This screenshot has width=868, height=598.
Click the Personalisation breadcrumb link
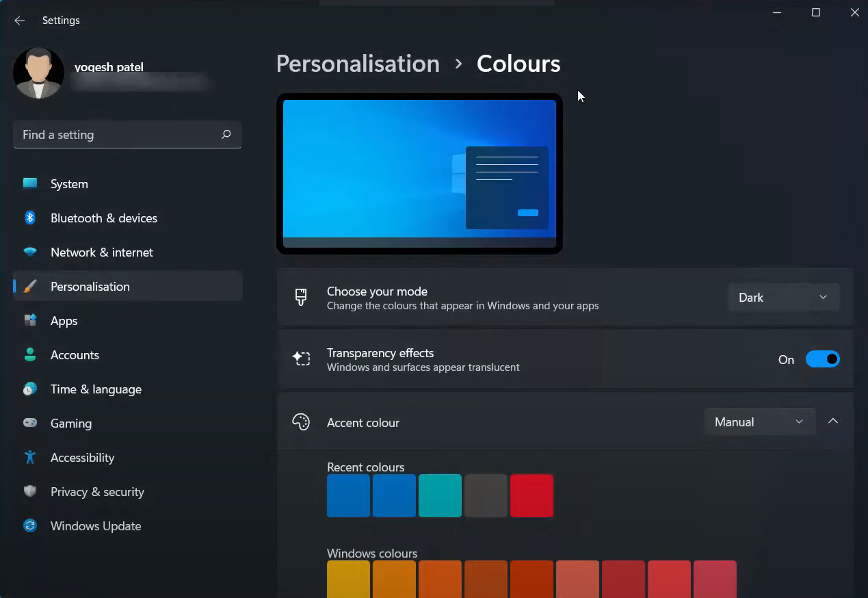358,64
